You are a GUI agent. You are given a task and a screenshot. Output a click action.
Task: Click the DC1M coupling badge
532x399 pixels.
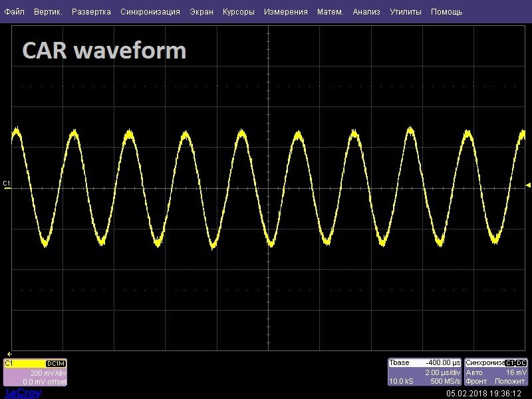[56, 364]
